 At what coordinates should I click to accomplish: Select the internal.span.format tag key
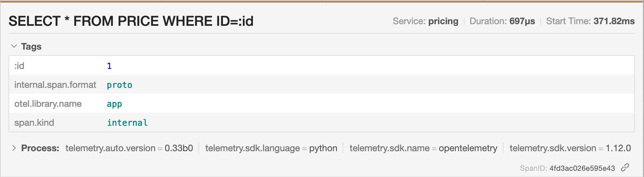(x=55, y=85)
